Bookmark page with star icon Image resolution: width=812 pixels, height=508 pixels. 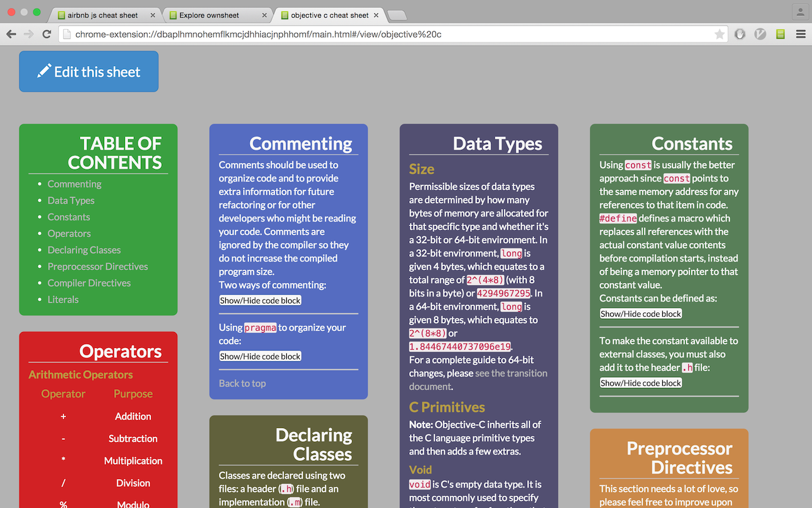coord(719,34)
